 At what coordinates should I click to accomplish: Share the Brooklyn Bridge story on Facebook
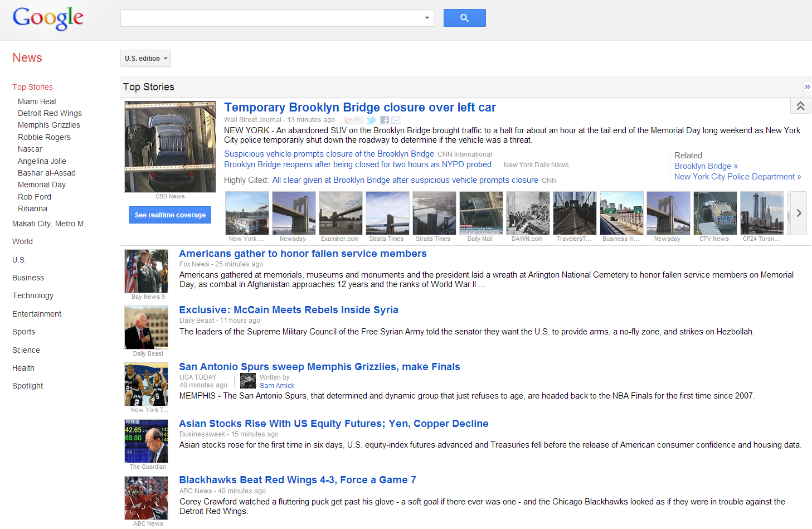(x=385, y=120)
